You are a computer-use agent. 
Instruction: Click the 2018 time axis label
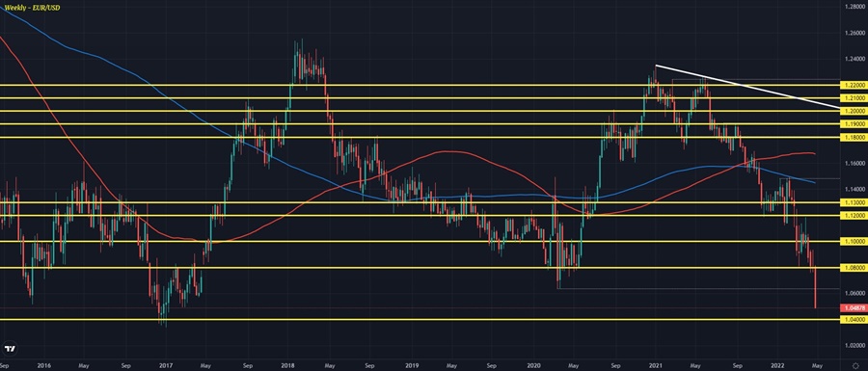pos(287,366)
